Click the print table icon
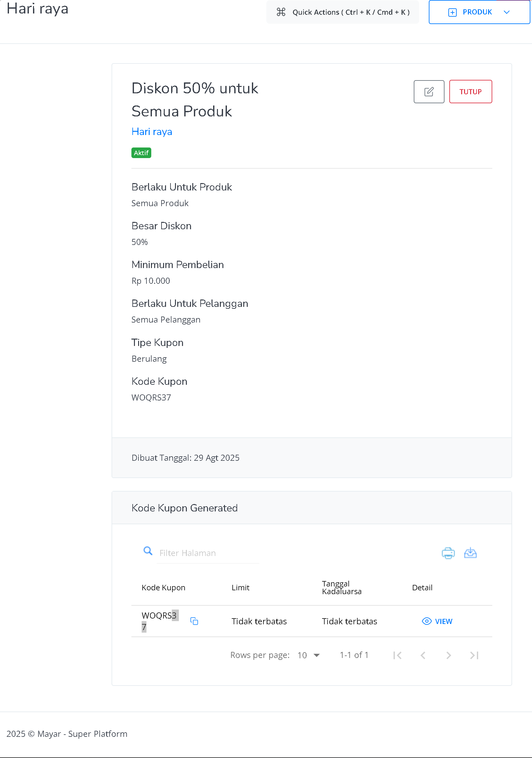 (x=448, y=553)
